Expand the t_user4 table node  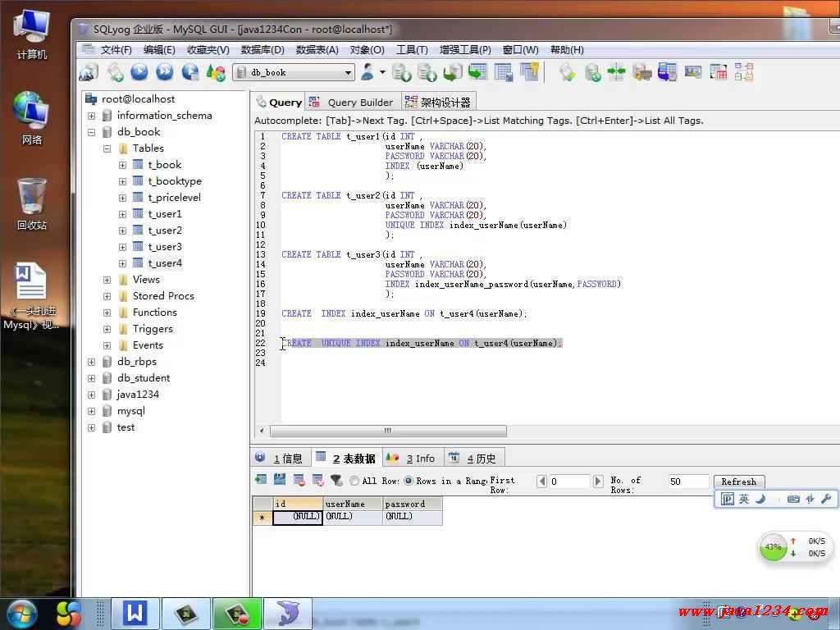tap(123, 263)
